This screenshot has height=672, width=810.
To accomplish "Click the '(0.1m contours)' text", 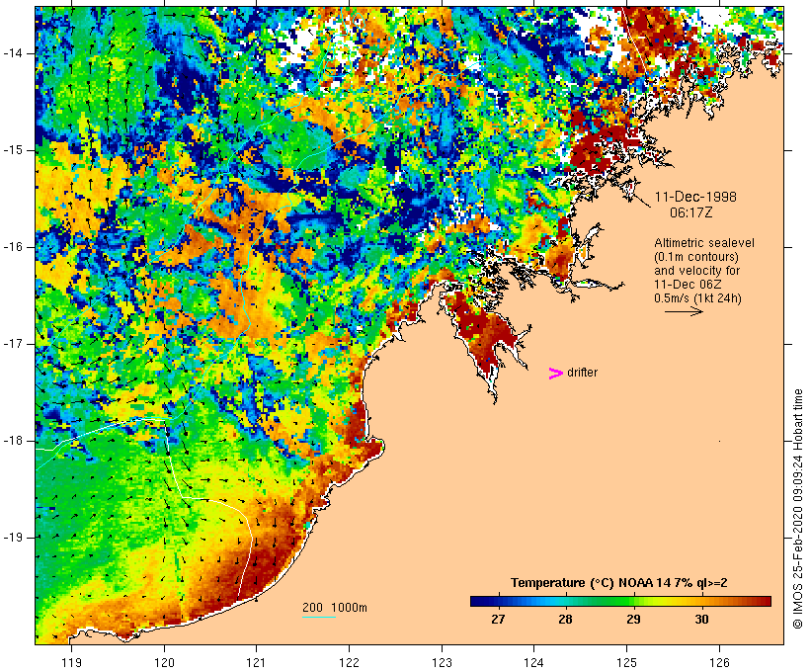I will pyautogui.click(x=696, y=257).
